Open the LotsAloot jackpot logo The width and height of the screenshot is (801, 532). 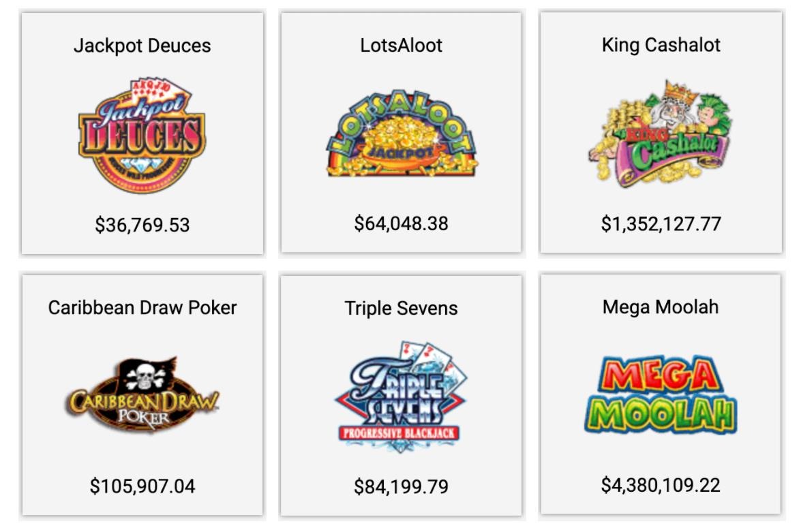[x=402, y=134]
